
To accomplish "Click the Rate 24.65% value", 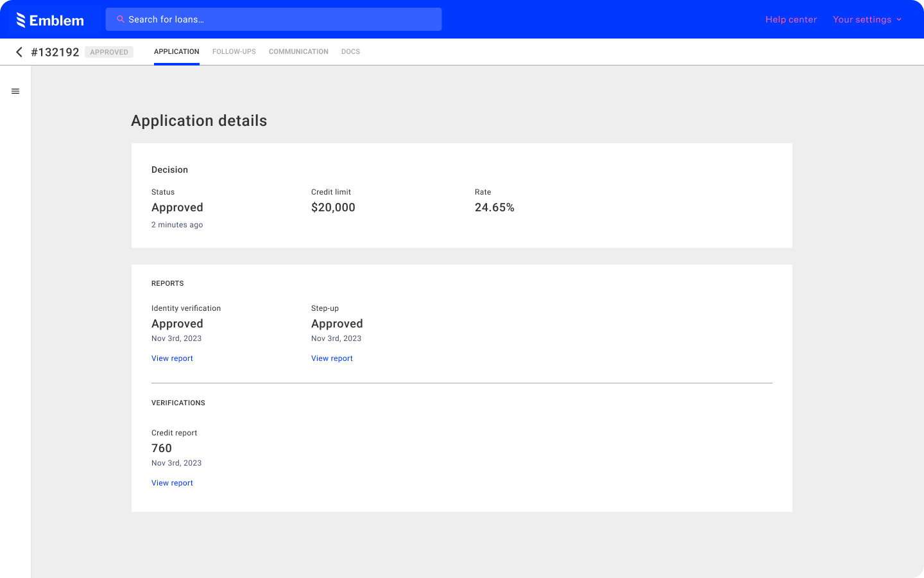I will click(x=494, y=207).
